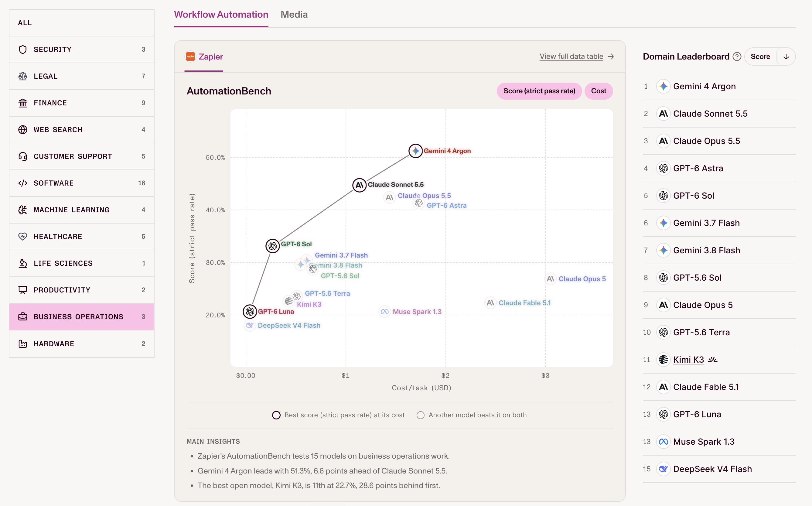Click the Claude Fable 5.1 chart label
Screen dimensions: 812x506
525,303
